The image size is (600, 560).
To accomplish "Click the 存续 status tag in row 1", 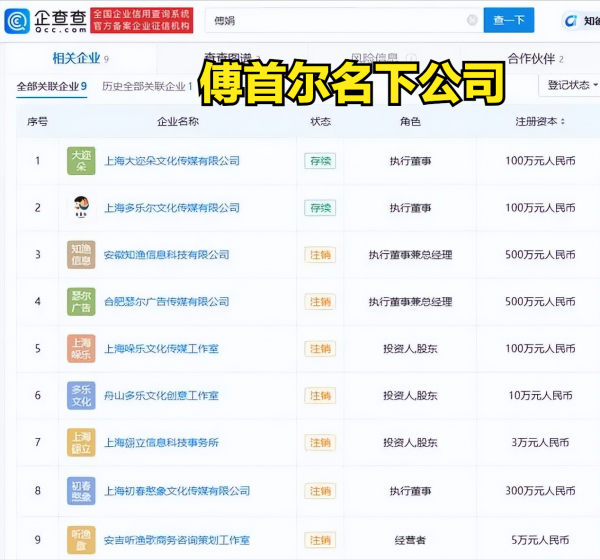I will (320, 161).
